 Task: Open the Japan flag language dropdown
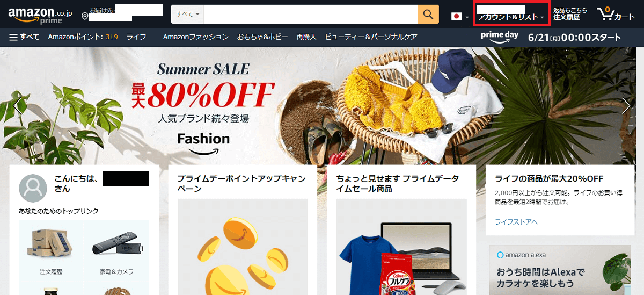tap(460, 17)
